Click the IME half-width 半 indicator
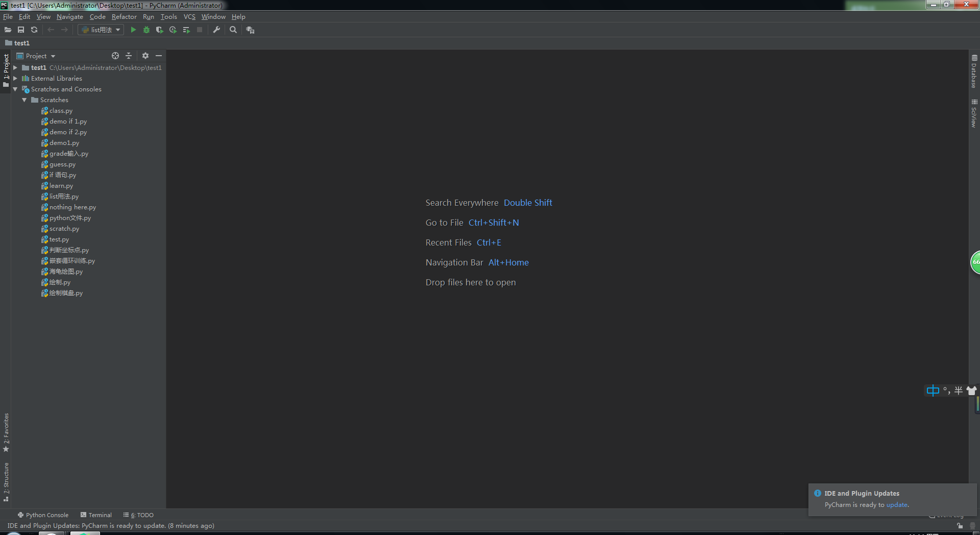Screen dimensions: 980x535 pos(959,391)
